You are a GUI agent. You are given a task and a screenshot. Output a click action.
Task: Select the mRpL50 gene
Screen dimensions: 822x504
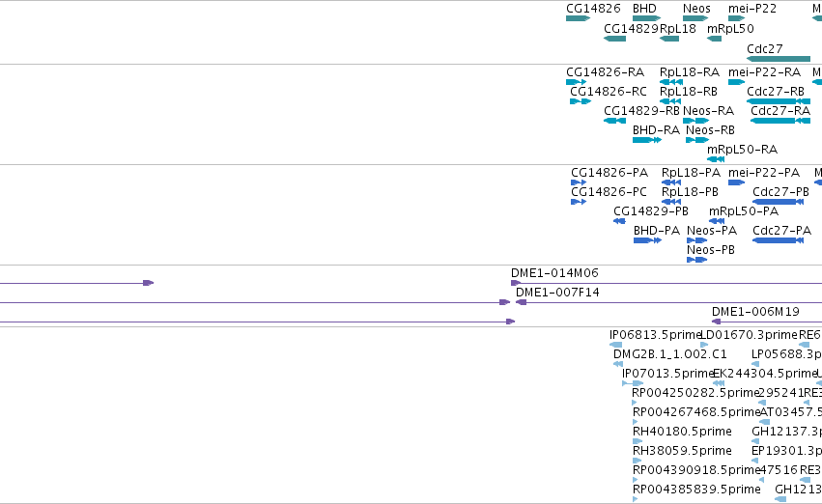(714, 39)
